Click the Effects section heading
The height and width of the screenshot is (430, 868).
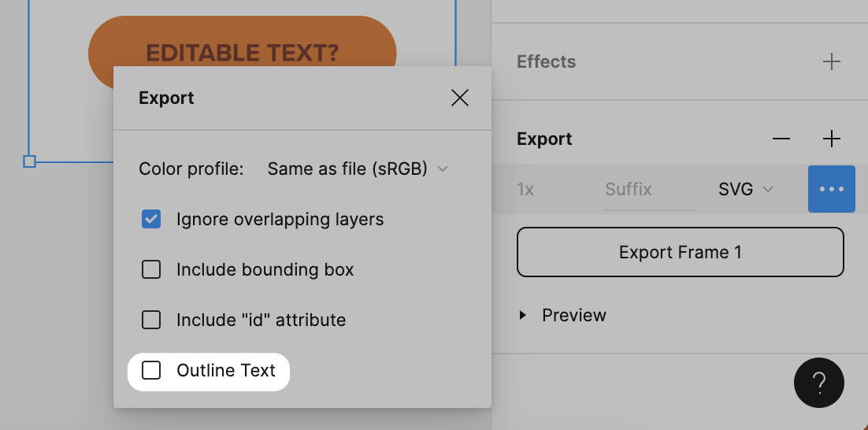click(547, 61)
